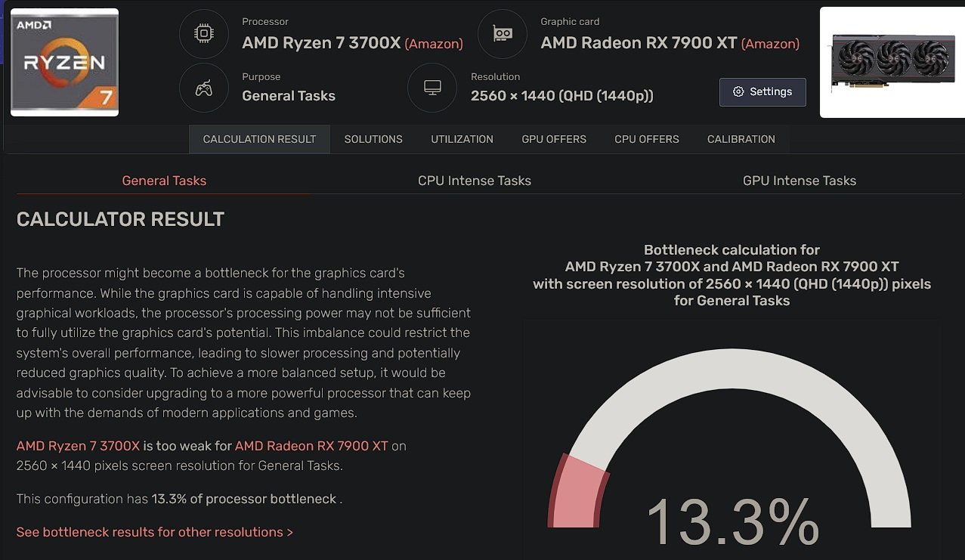Click AMD Radeon RX 7900 XT text link
Image resolution: width=965 pixels, height=560 pixels.
311,446
